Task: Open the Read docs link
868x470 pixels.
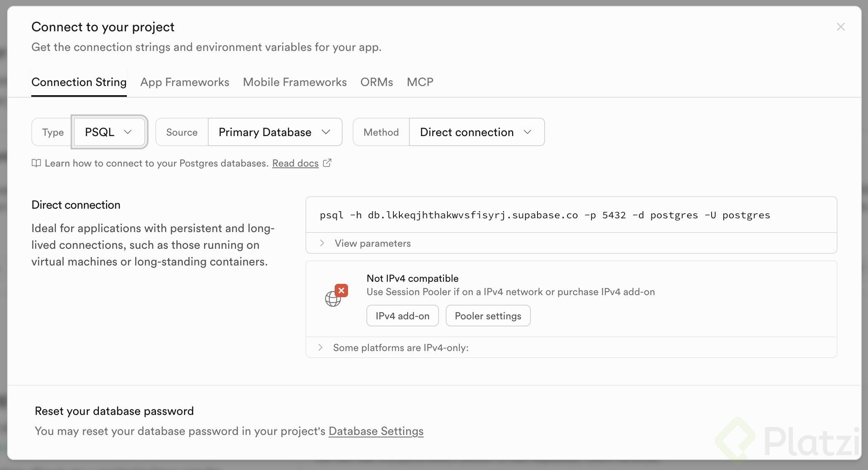Action: (x=295, y=163)
